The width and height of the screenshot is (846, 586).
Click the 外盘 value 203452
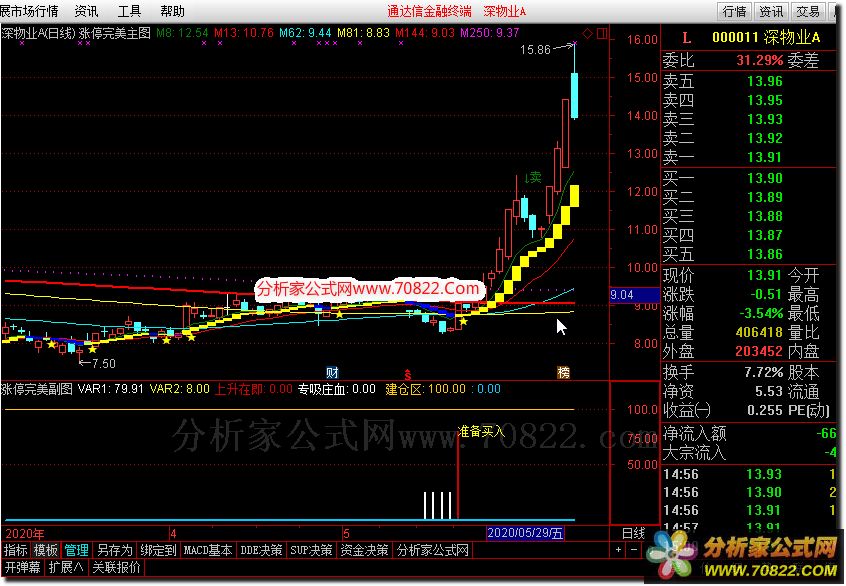click(x=759, y=351)
